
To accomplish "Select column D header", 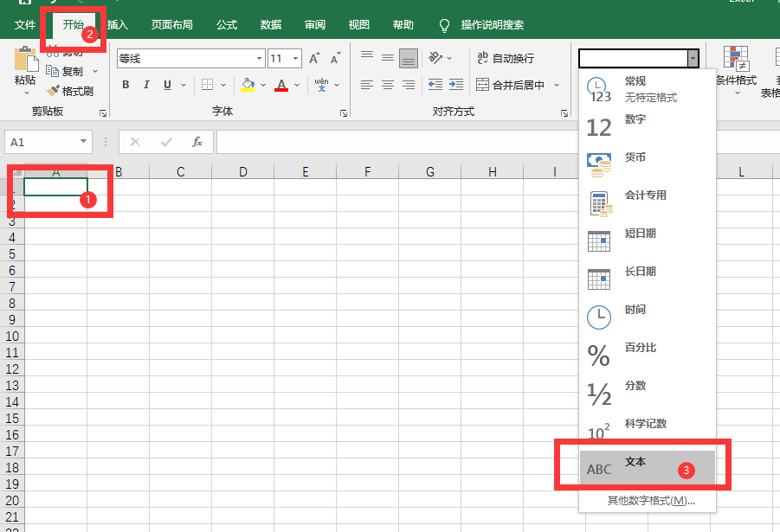I will click(x=242, y=171).
